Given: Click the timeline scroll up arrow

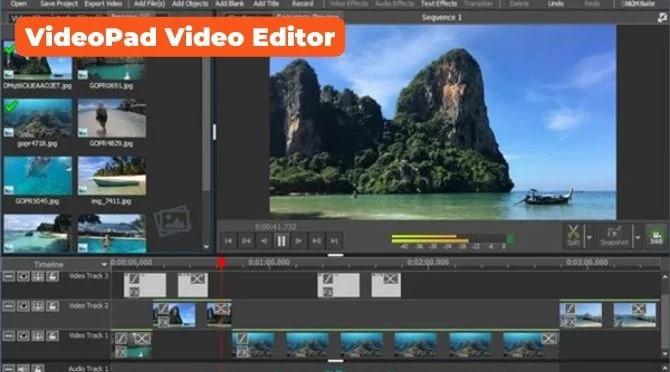Looking at the screenshot, I should 665,277.
